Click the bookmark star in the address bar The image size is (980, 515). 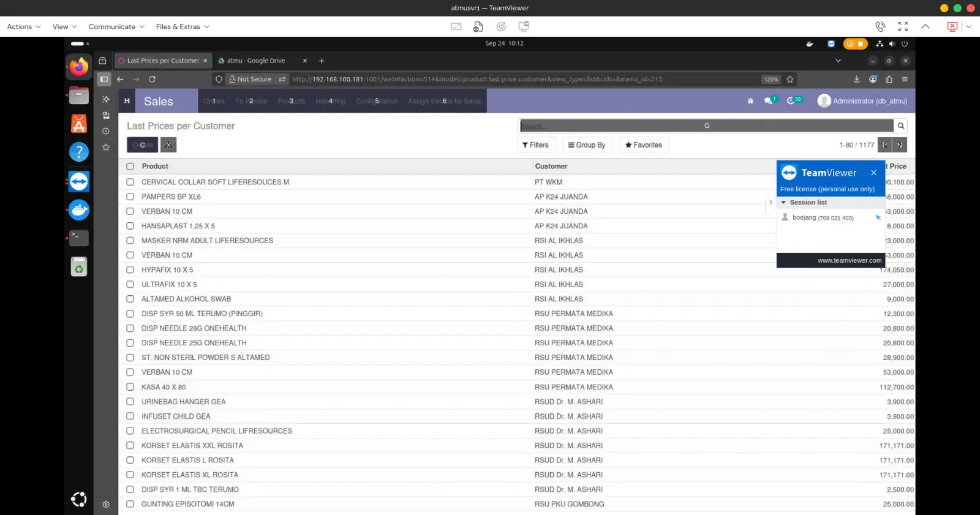(790, 79)
